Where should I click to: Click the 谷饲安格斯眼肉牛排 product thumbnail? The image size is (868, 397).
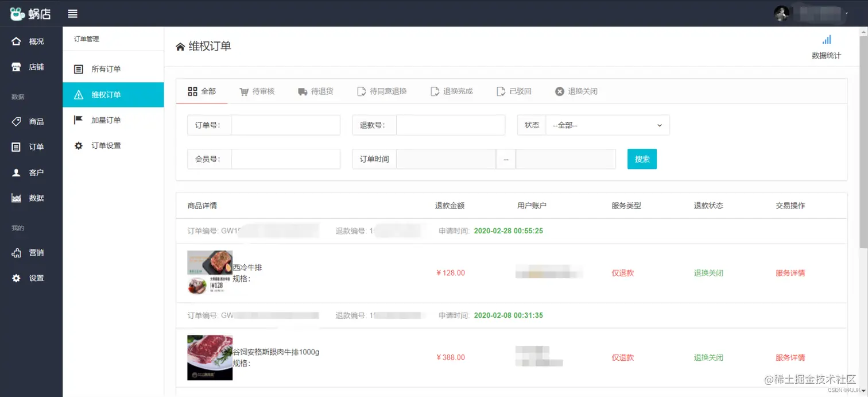[210, 357]
